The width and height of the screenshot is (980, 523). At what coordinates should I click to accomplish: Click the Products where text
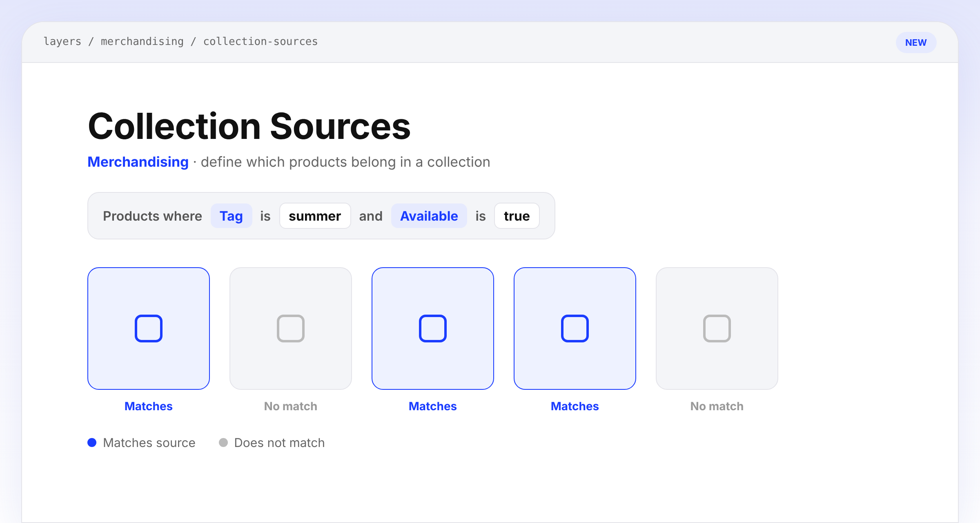click(152, 216)
